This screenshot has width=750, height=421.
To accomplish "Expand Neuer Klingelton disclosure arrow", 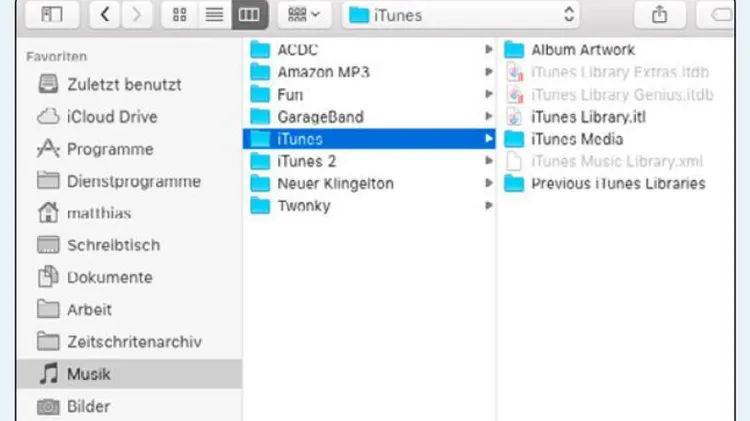I will click(488, 183).
